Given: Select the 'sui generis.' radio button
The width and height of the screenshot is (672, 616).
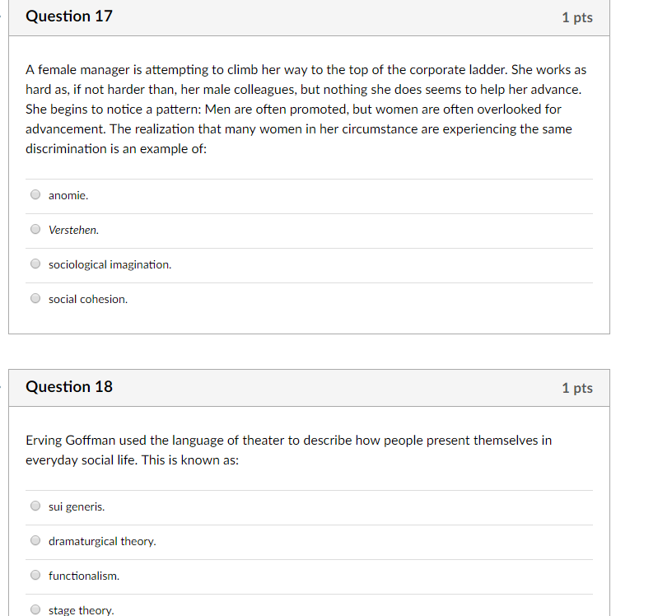Looking at the screenshot, I should click(x=35, y=506).
